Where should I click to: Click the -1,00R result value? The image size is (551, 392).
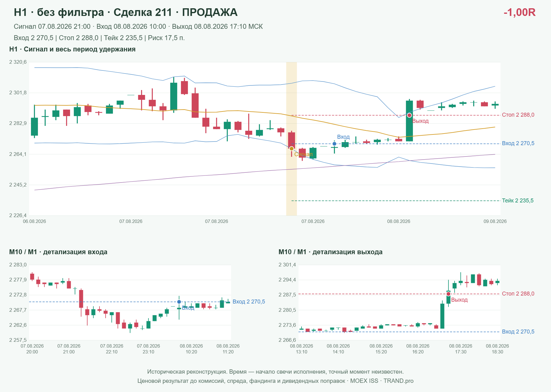519,12
